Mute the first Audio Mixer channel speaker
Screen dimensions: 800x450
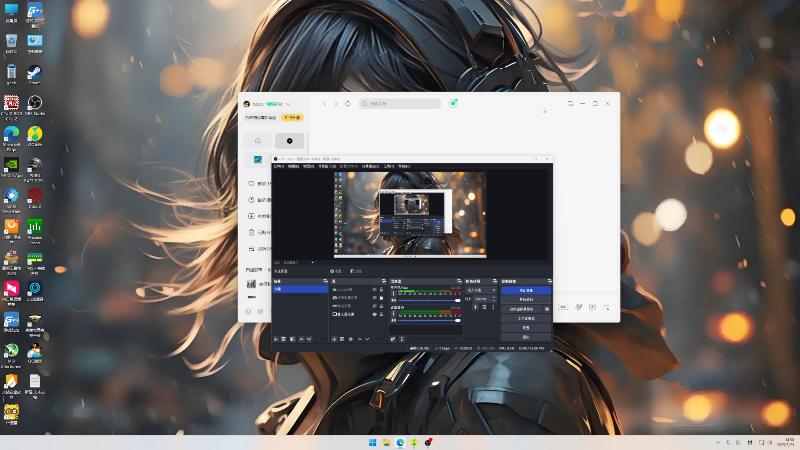(393, 300)
